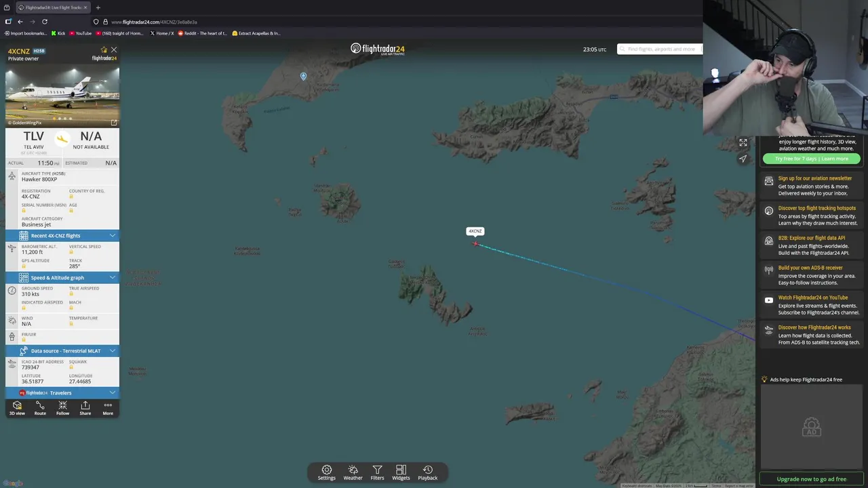Open the More options menu
The width and height of the screenshot is (868, 488).
pyautogui.click(x=108, y=408)
